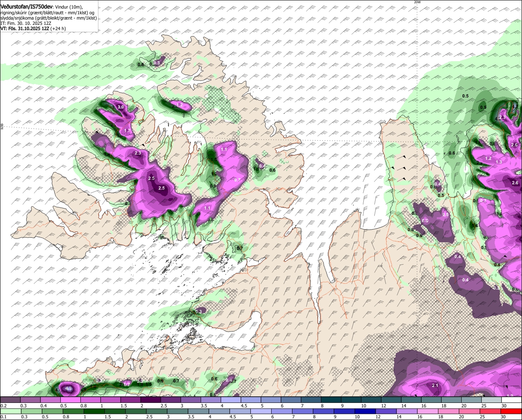Click '16' label in snow legend row
Screen dimensions: 522x420
[424, 406]
